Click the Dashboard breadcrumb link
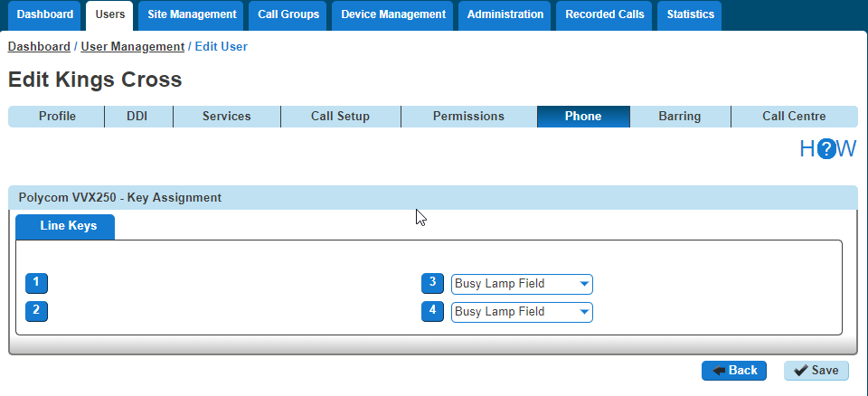The height and width of the screenshot is (396, 868). pos(39,46)
